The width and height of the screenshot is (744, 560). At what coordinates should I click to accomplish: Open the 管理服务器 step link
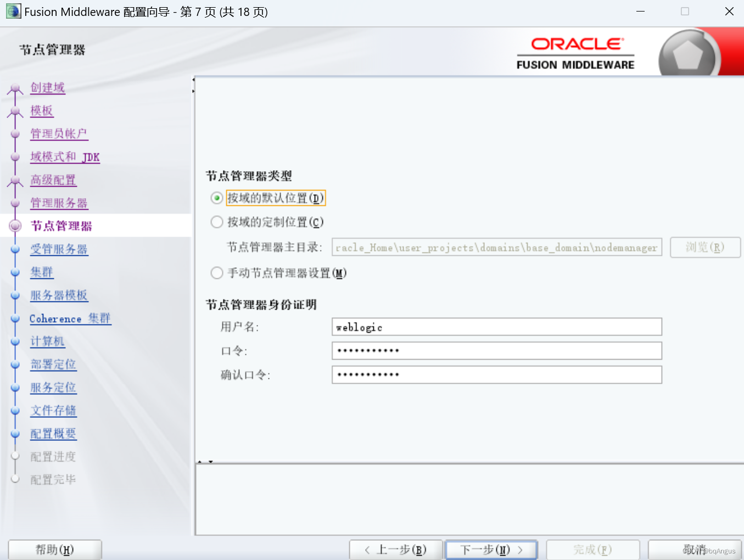click(x=59, y=203)
